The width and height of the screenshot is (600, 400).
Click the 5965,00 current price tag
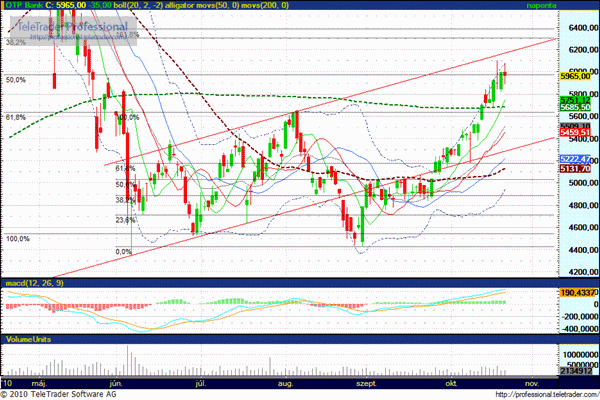576,75
